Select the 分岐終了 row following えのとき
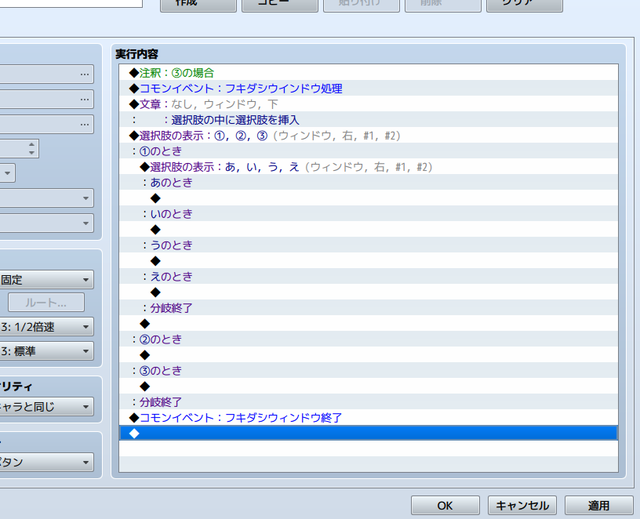 [x=369, y=308]
